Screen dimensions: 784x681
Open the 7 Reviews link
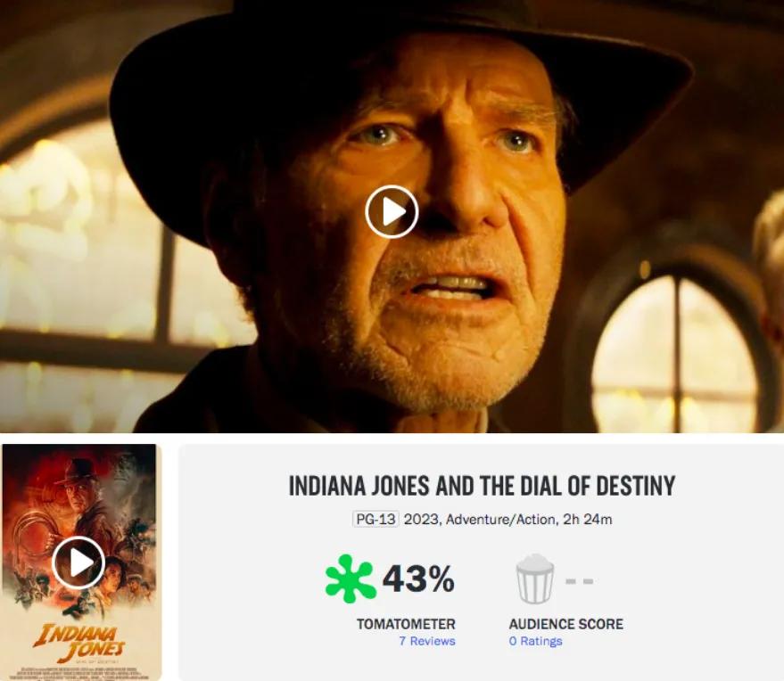(427, 641)
